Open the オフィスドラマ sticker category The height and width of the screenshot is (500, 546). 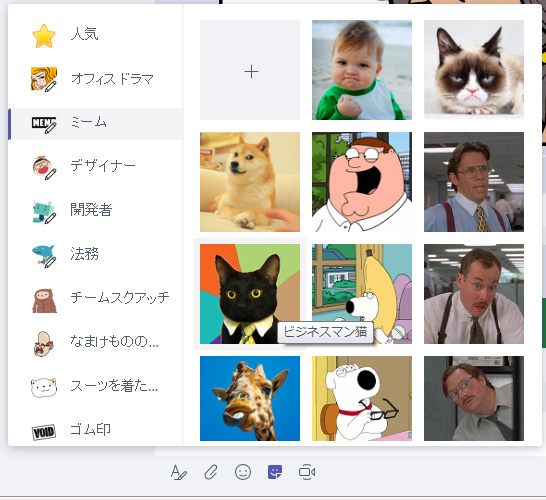[95, 79]
